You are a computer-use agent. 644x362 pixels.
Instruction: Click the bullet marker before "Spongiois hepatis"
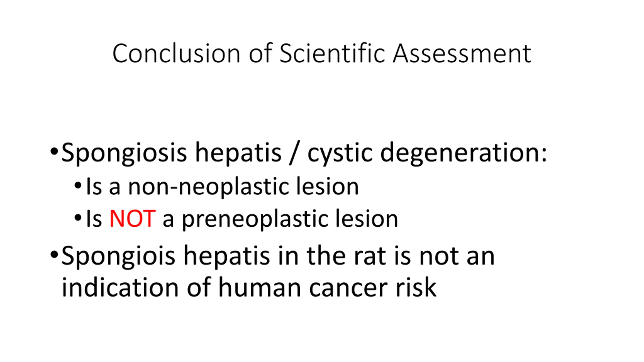pos(54,255)
